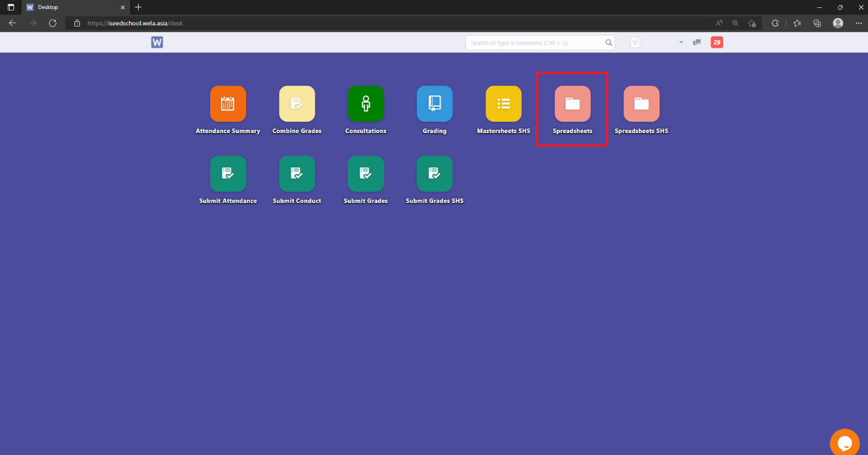The height and width of the screenshot is (455, 868).
Task: Open Mastersheets SHS
Action: click(x=504, y=104)
